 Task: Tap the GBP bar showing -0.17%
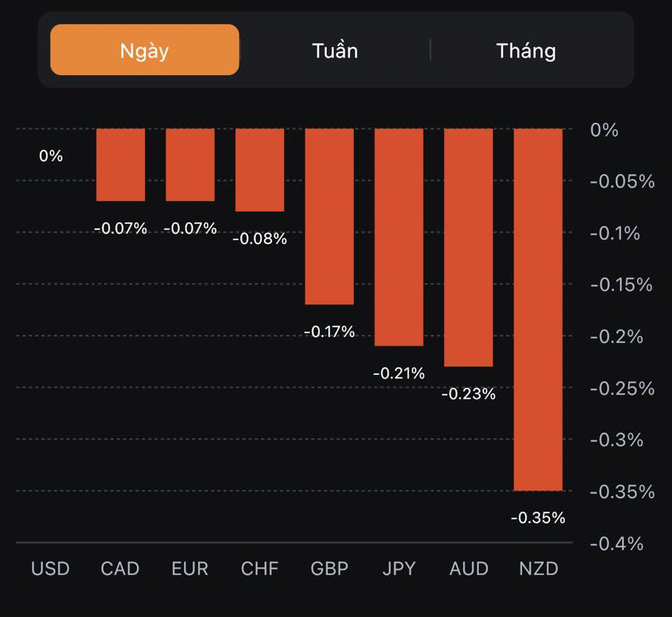(x=330, y=217)
